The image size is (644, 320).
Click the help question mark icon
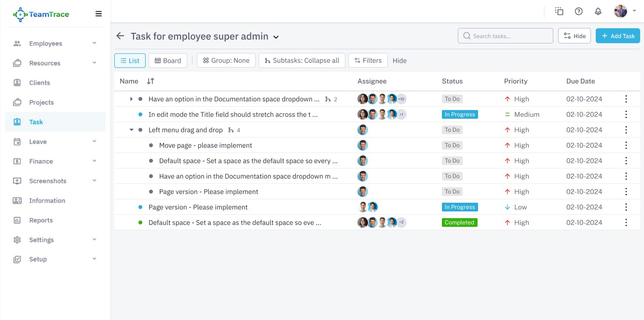point(578,11)
